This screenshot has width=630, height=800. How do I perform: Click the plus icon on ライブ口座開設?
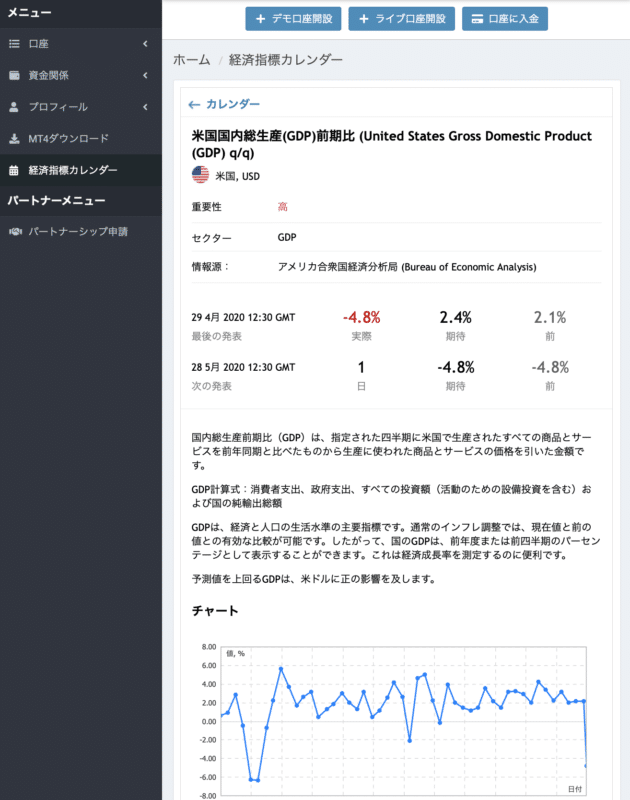[364, 19]
